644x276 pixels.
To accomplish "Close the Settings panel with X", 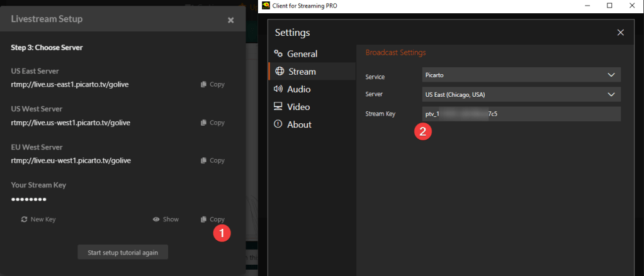I will coord(620,33).
